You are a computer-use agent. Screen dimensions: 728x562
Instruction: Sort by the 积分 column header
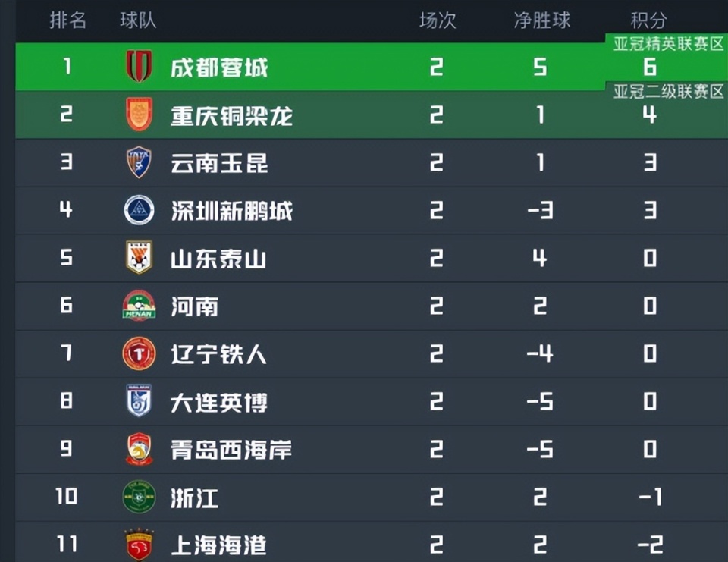[647, 21]
